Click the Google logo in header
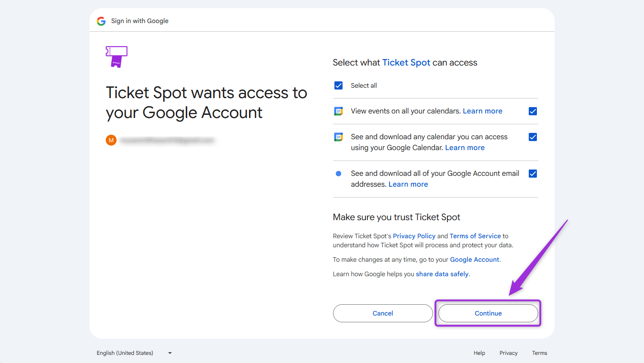The height and width of the screenshot is (363, 644). [x=101, y=21]
